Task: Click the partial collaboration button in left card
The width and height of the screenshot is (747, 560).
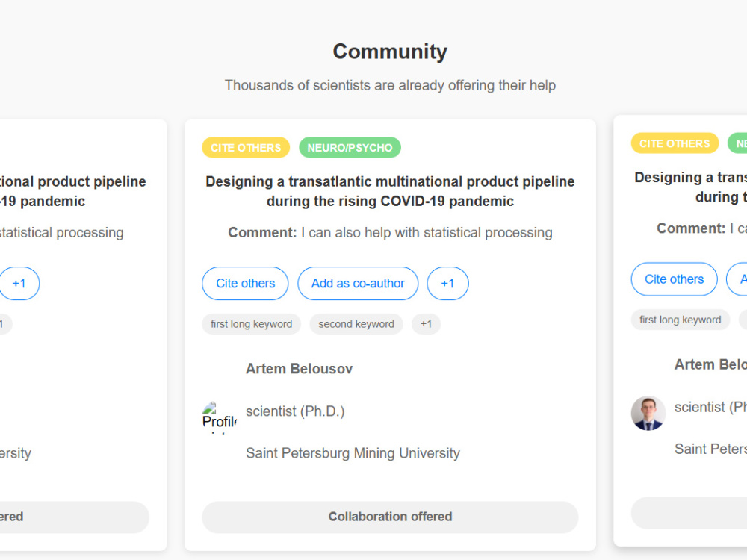Action: coord(75,517)
